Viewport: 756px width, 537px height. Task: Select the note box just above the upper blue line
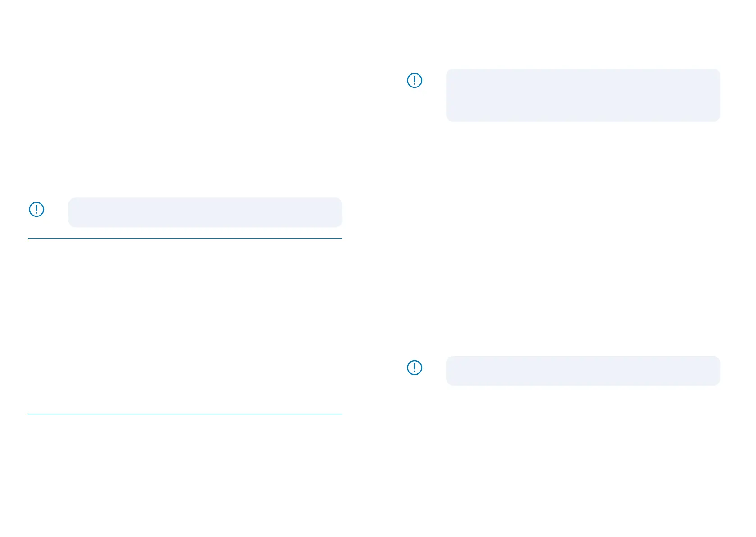[205, 212]
